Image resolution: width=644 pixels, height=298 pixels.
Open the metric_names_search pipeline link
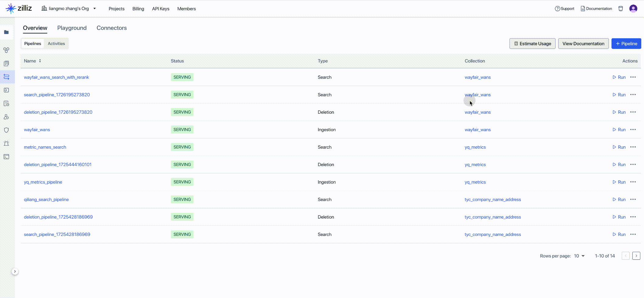click(45, 147)
